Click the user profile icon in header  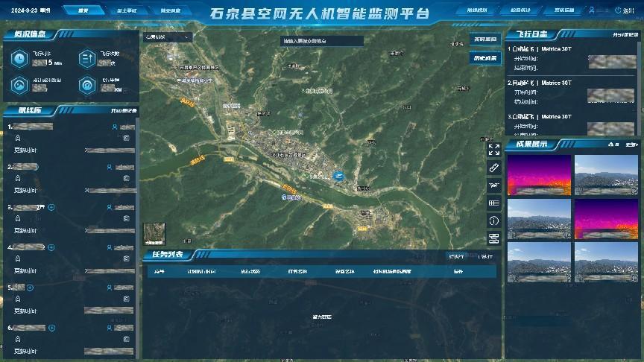592,11
